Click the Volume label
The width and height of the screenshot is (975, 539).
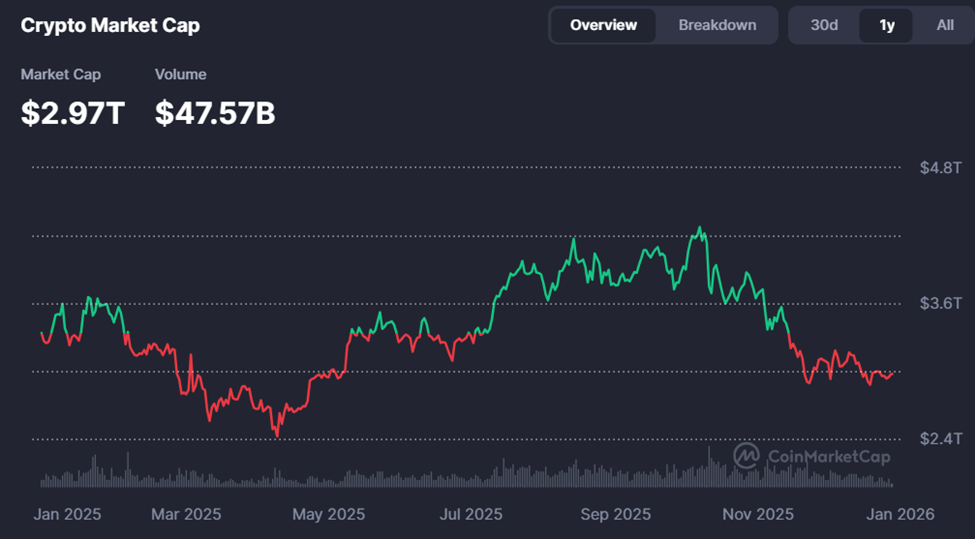tap(181, 74)
